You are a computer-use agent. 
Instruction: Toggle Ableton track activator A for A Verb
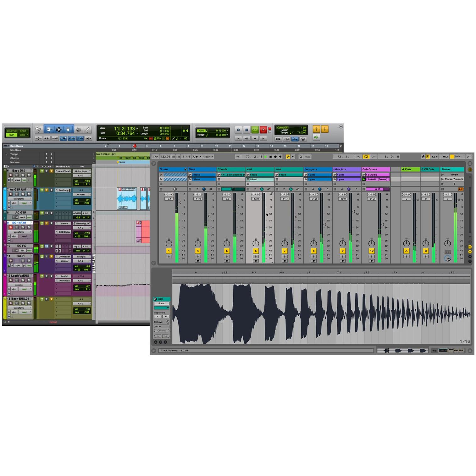click(x=407, y=251)
